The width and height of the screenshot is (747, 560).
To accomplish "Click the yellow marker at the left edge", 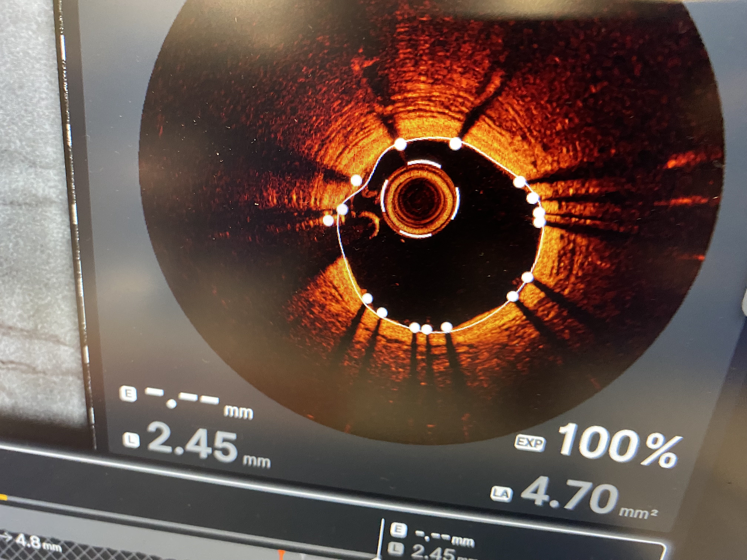I will tap(3, 498).
